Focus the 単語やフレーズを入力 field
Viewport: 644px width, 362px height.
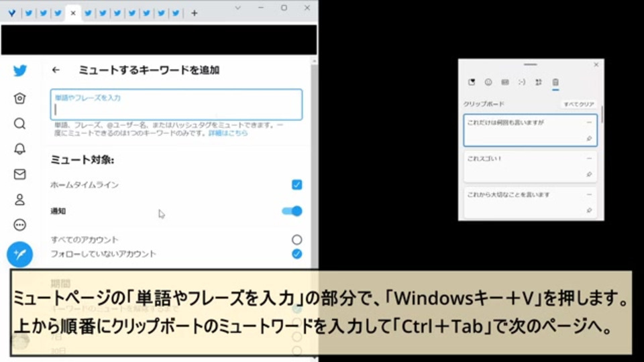pyautogui.click(x=176, y=105)
